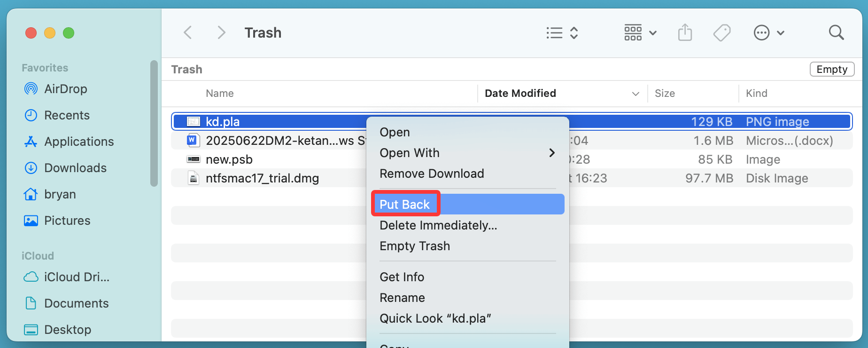Click the Documents sidebar icon
The width and height of the screenshot is (868, 348).
[x=31, y=303]
